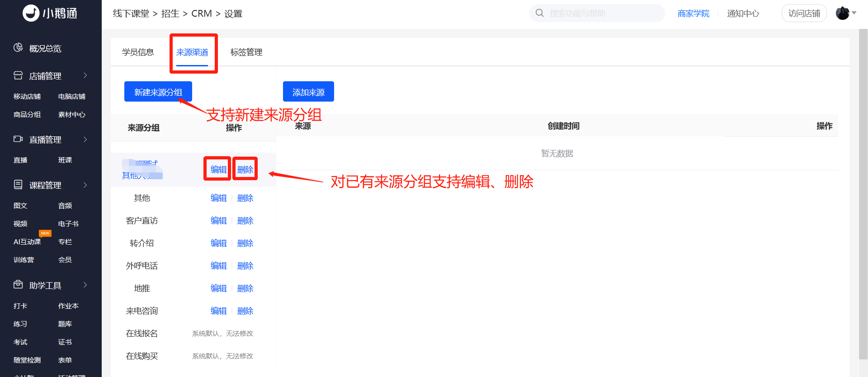Click the search magnifier icon
This screenshot has width=868, height=377.
(540, 13)
